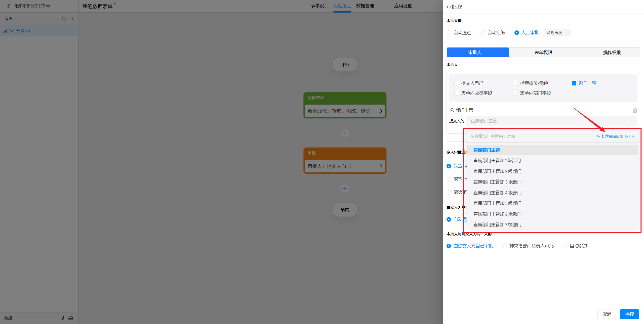Open 我的数据表单 in page list
This screenshot has height=324, width=644.
20,31
